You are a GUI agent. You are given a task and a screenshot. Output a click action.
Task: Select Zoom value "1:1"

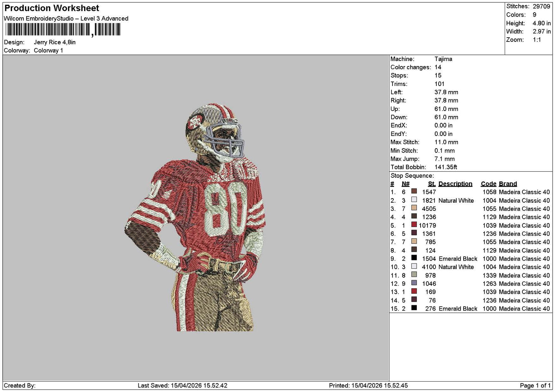pos(537,40)
